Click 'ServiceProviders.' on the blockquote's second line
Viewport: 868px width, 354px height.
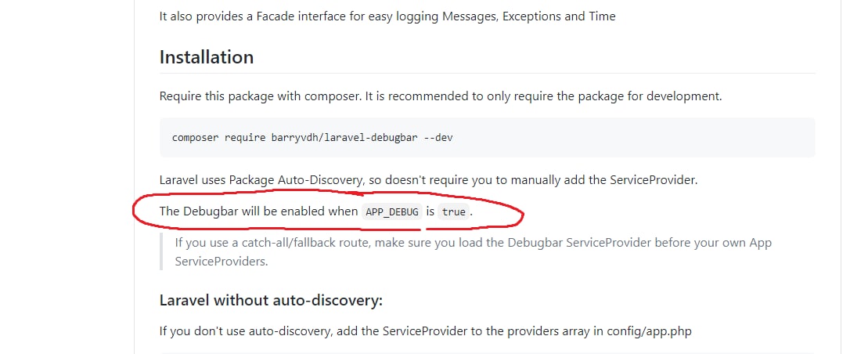click(x=222, y=261)
